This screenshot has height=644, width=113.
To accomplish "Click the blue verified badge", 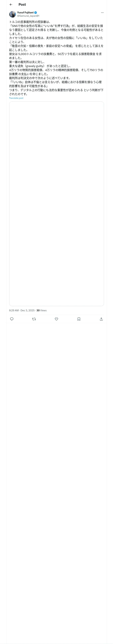I will (x=36, y=13).
